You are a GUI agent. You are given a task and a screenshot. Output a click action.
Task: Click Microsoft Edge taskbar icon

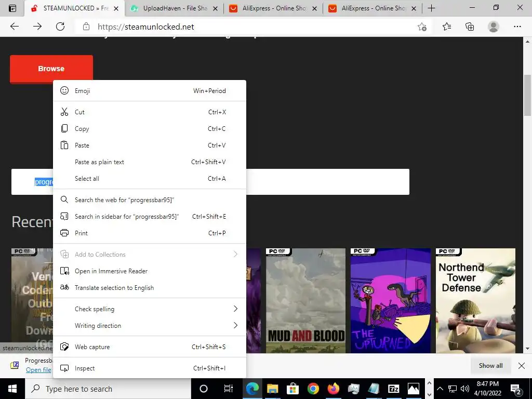point(252,389)
